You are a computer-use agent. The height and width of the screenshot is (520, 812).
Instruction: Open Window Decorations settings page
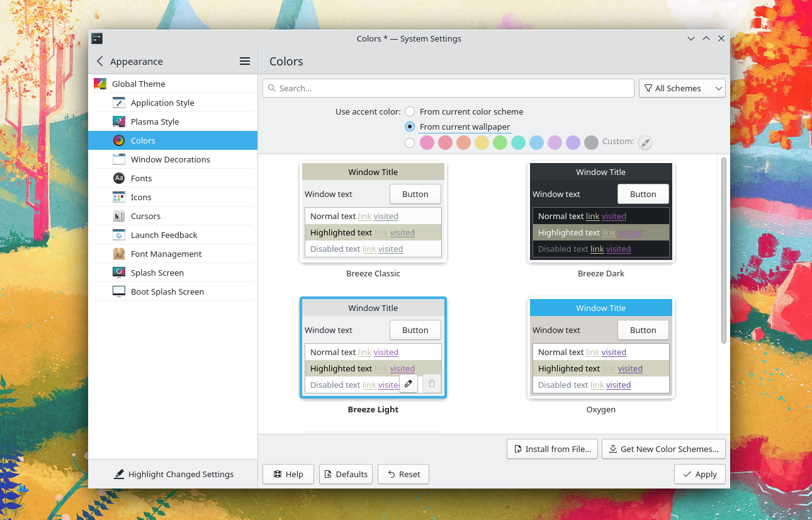(170, 159)
